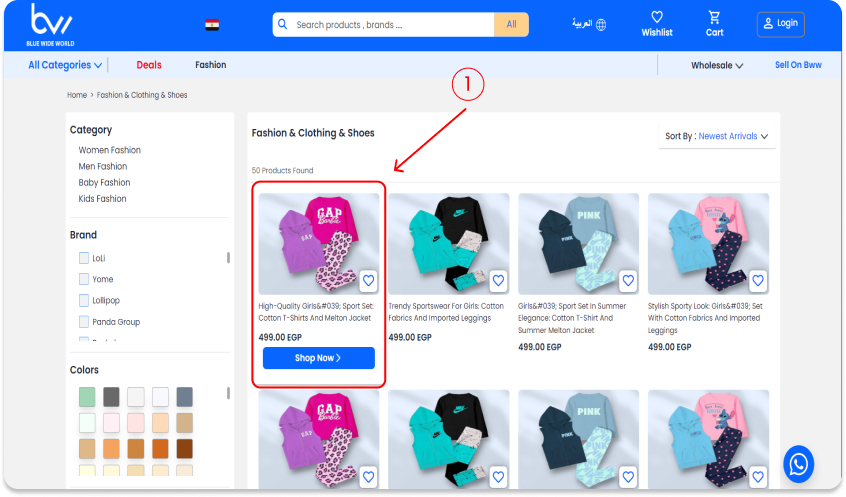846x497 pixels.
Task: Select the dark gray color swatch
Action: click(111, 397)
